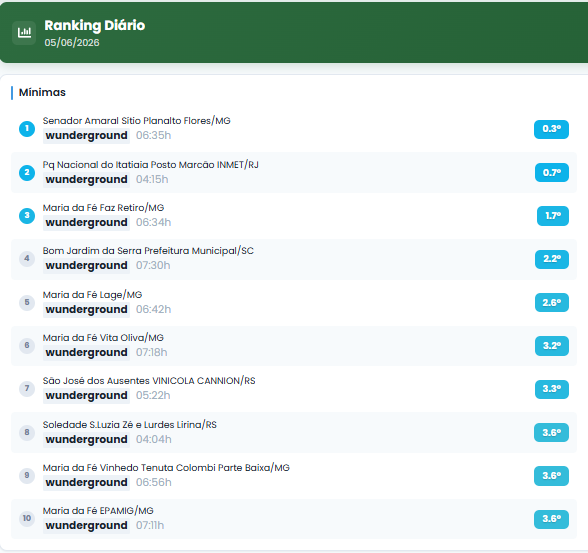
Task: Open São José dos Ausentes VINICOLA CANNION/RS
Action: [x=149, y=381]
